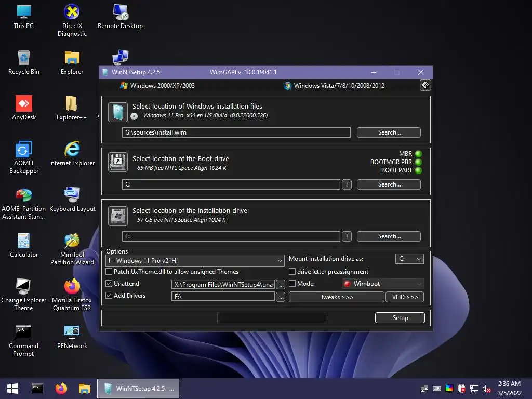The image size is (532, 399).
Task: Click the F button next to Boot drive
Action: [x=347, y=184]
